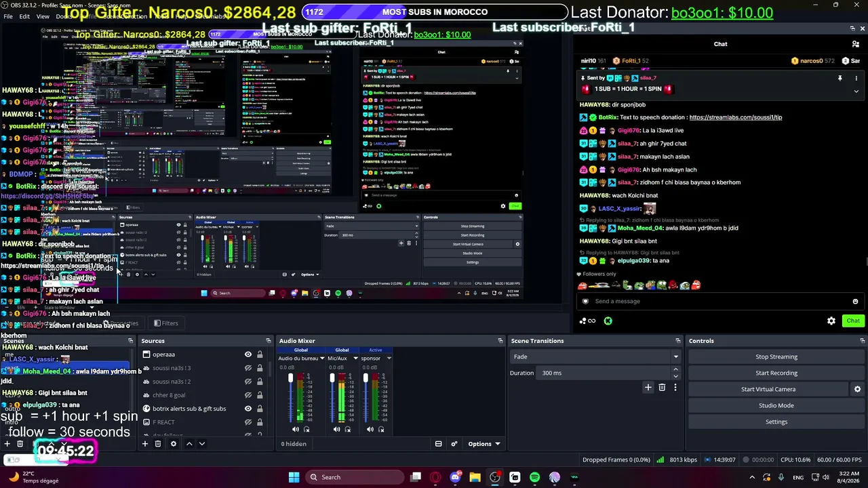The image size is (868, 488).
Task: Open emoji picker in message box
Action: coord(855,302)
